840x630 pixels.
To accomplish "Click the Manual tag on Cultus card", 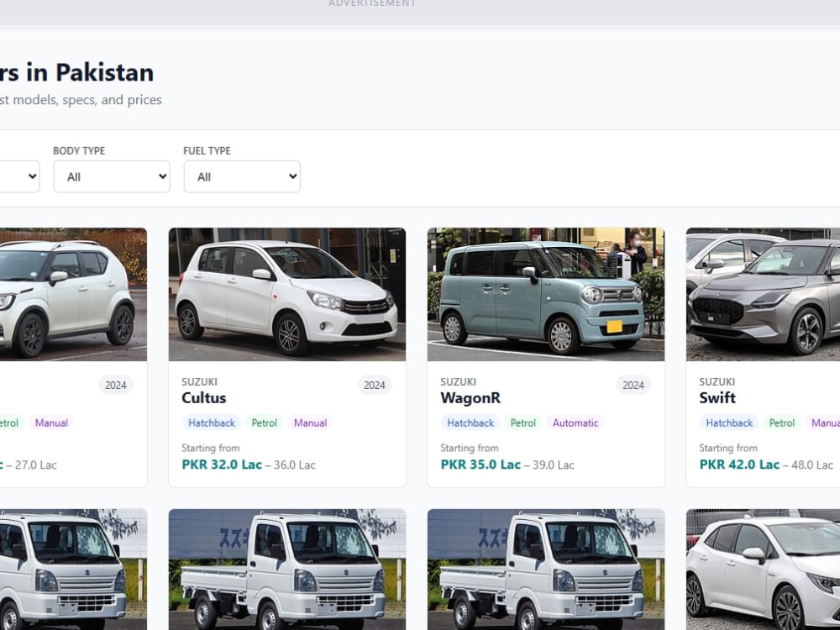I will (310, 423).
